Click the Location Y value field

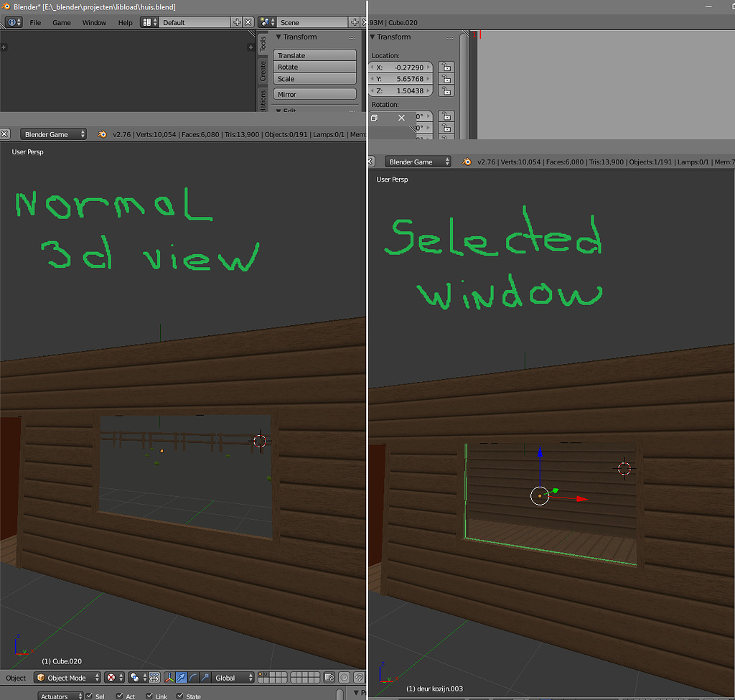tap(401, 79)
